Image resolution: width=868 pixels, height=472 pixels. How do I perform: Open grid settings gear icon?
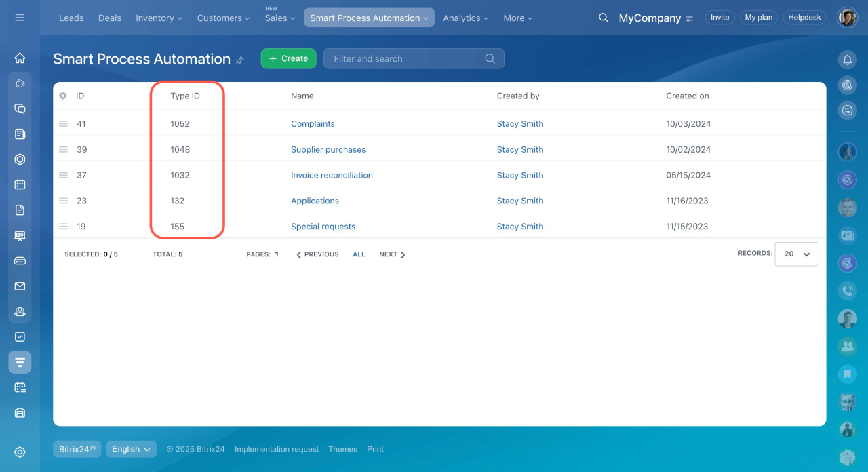pos(63,96)
